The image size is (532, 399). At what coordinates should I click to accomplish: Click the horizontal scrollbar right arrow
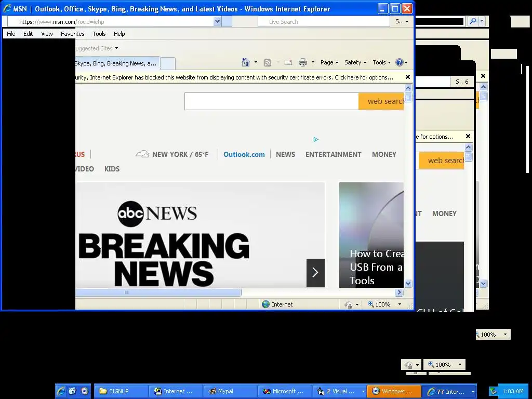point(400,292)
